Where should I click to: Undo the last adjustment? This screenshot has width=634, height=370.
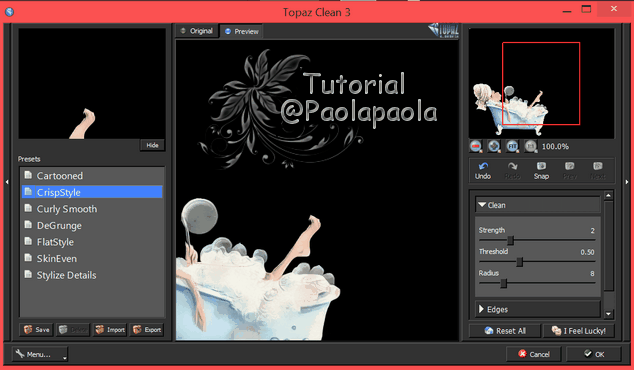point(483,171)
